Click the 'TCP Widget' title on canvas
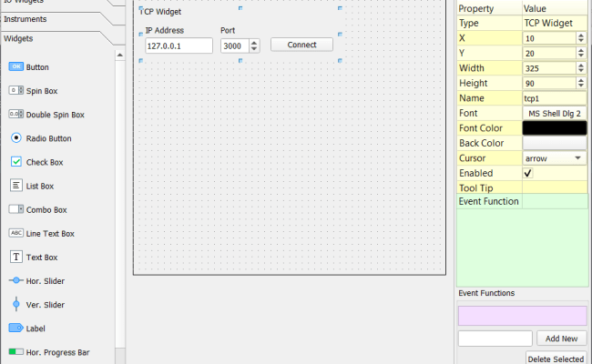This screenshot has width=592, height=364. pos(161,12)
